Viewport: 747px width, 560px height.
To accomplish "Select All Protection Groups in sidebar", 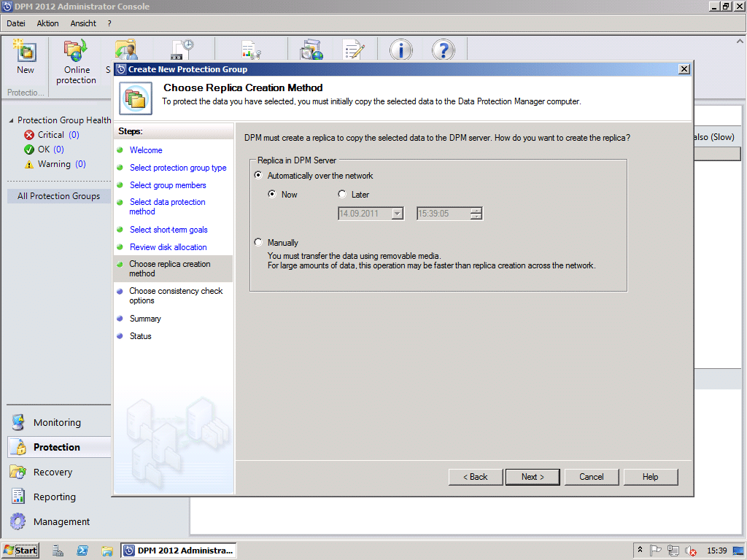I will point(58,196).
